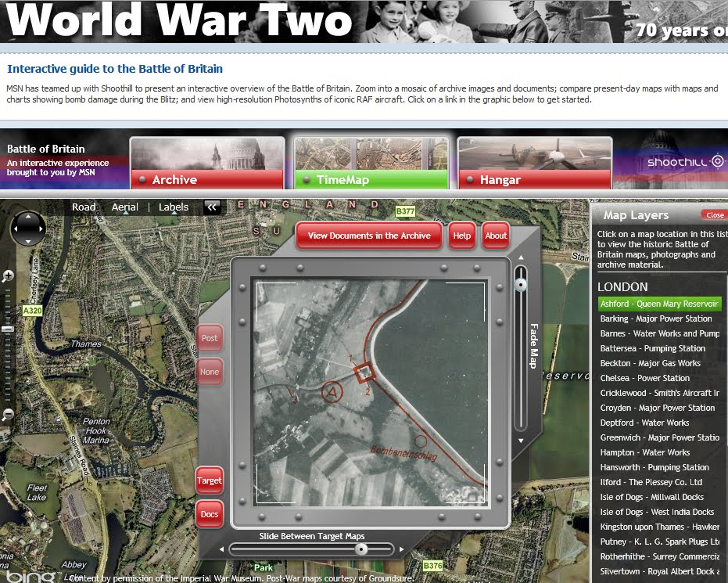Click the left arrow on the target map slider
This screenshot has height=583, width=728.
[222, 548]
